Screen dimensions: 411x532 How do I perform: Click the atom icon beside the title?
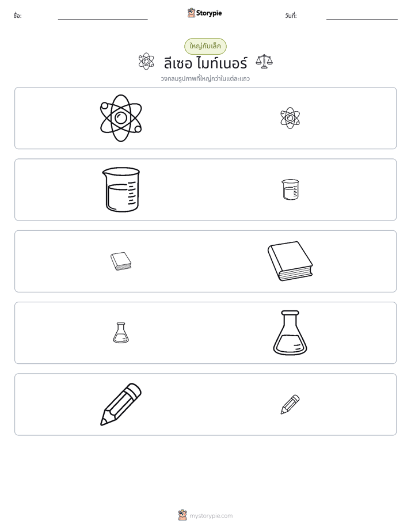[x=146, y=62]
